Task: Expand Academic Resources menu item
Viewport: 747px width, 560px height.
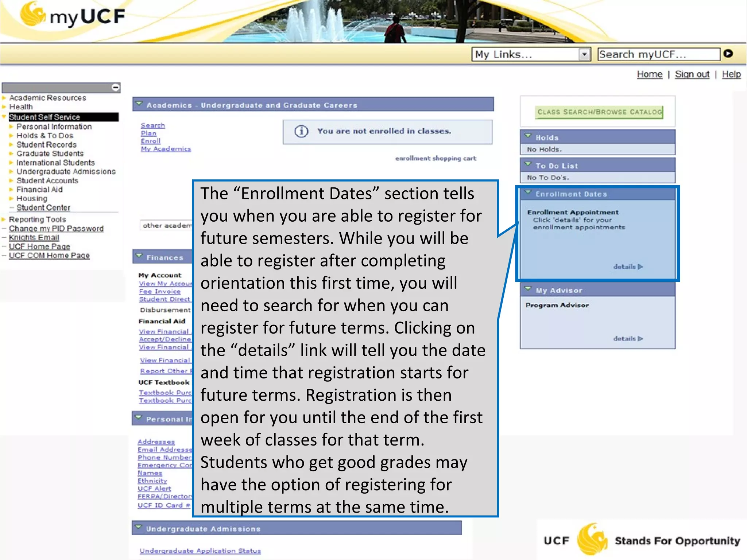Action: click(47, 98)
